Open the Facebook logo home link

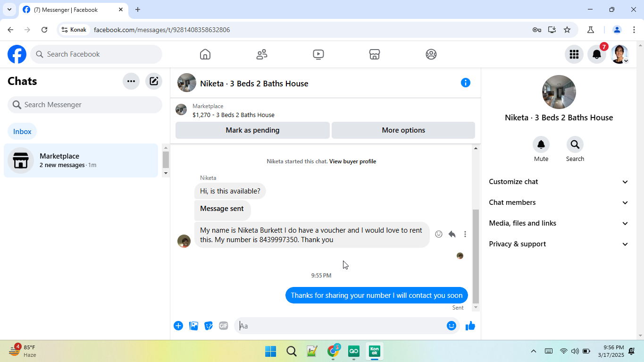17,54
